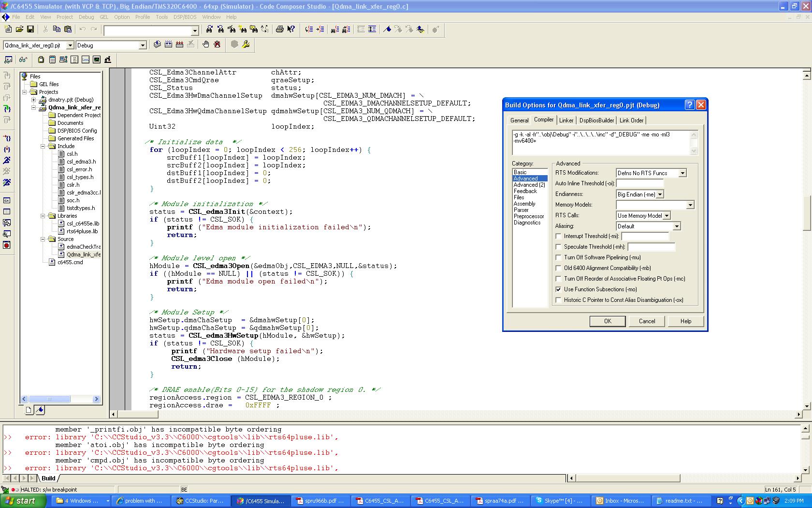Click the question mark help button in Build Options title
This screenshot has width=812, height=508.
690,105
